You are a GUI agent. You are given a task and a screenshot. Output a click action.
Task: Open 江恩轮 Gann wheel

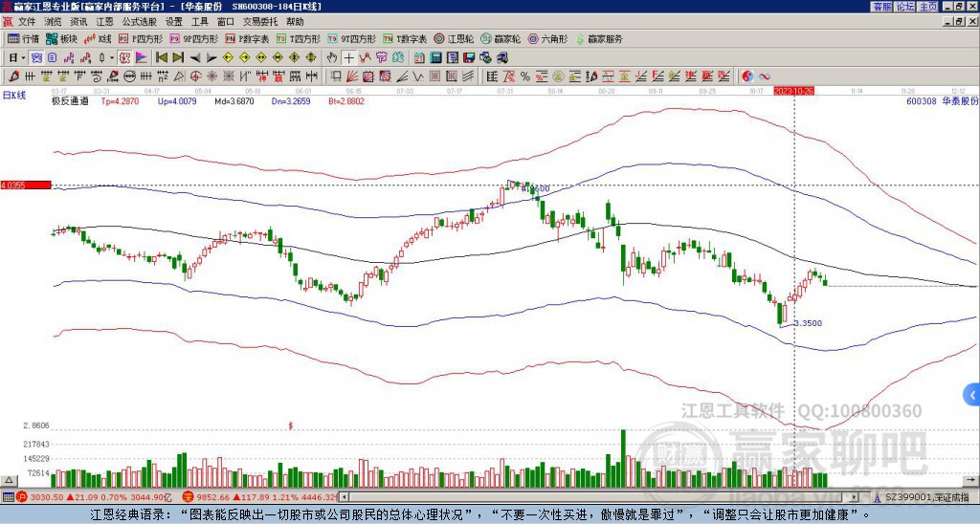click(454, 38)
